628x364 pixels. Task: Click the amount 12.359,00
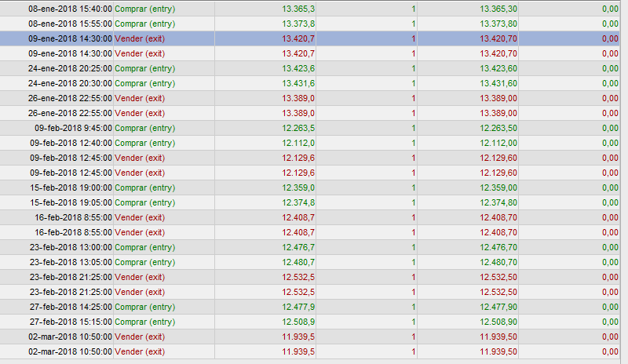pos(498,187)
